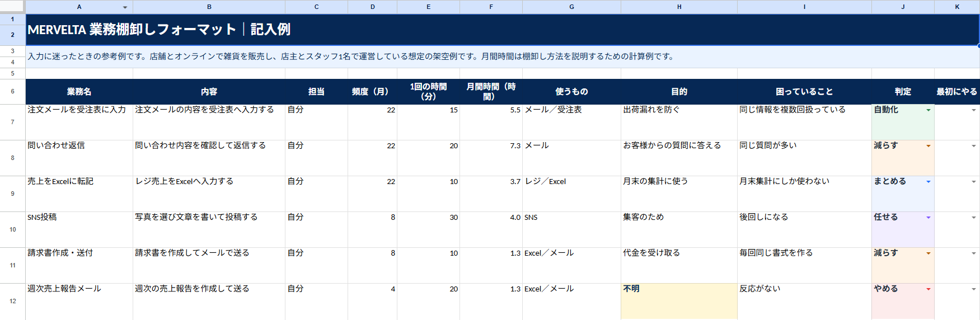The height and width of the screenshot is (320, 980).
Task: Select column B header
Action: click(x=209, y=7)
